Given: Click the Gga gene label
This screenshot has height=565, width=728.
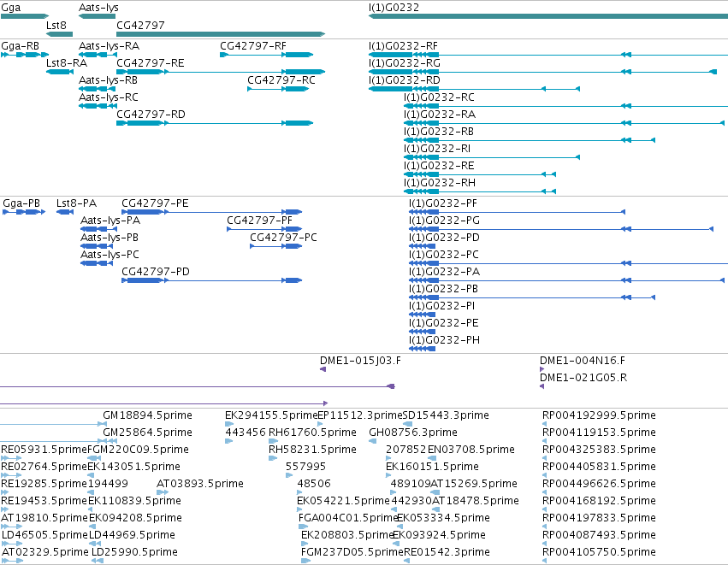Looking at the screenshot, I should 10,8.
